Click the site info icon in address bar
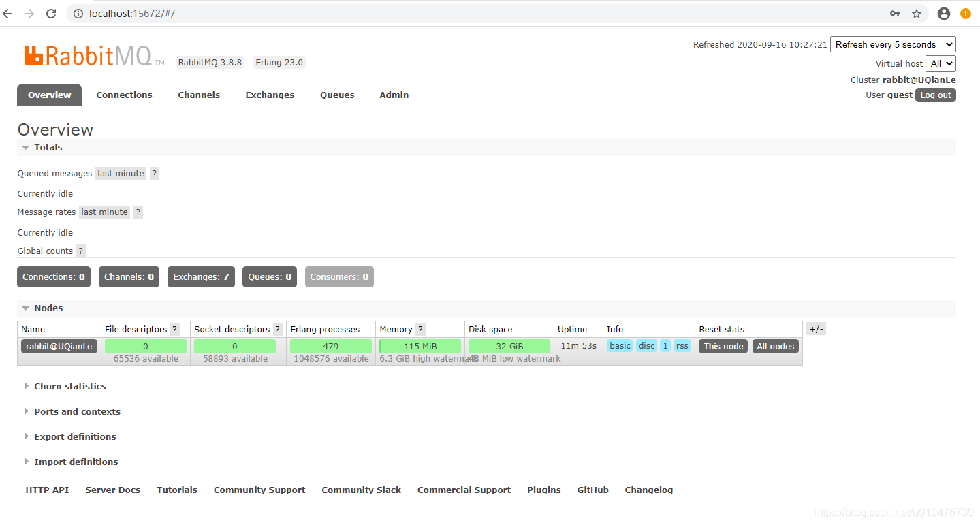The height and width of the screenshot is (525, 980). pos(78,14)
